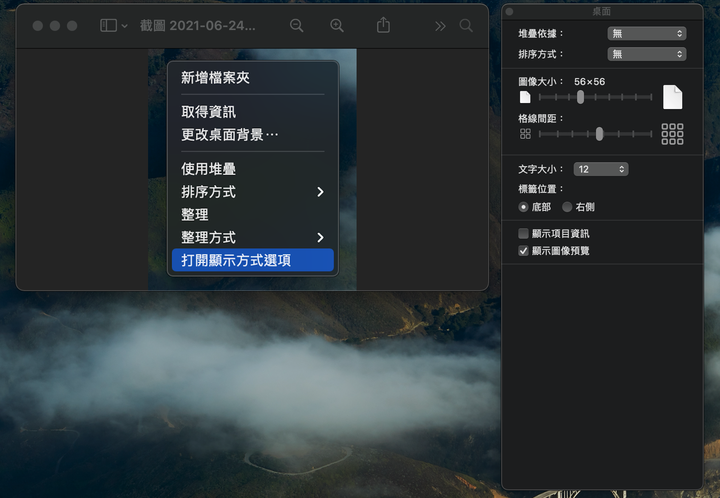Open the 堆疊依據 dropdown
Viewport: 720px width, 498px height.
click(x=647, y=34)
